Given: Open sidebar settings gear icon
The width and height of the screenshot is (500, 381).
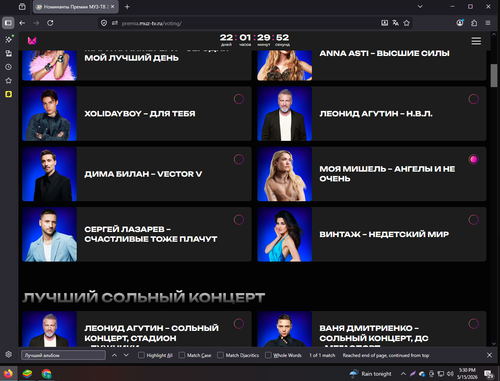Looking at the screenshot, I should (x=9, y=354).
